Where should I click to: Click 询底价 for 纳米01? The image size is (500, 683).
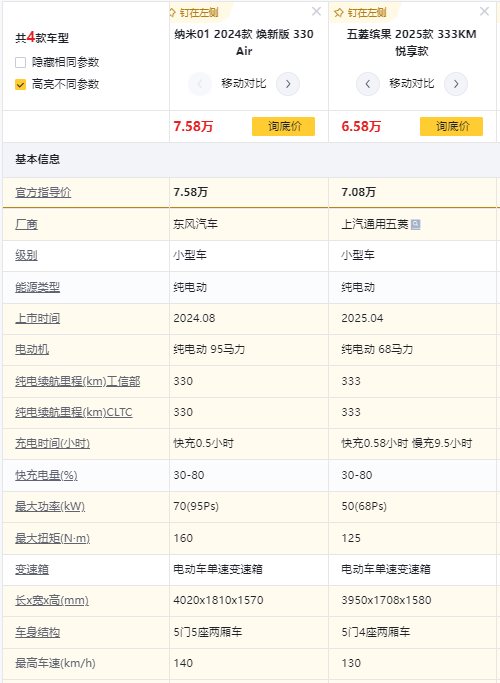tap(284, 126)
